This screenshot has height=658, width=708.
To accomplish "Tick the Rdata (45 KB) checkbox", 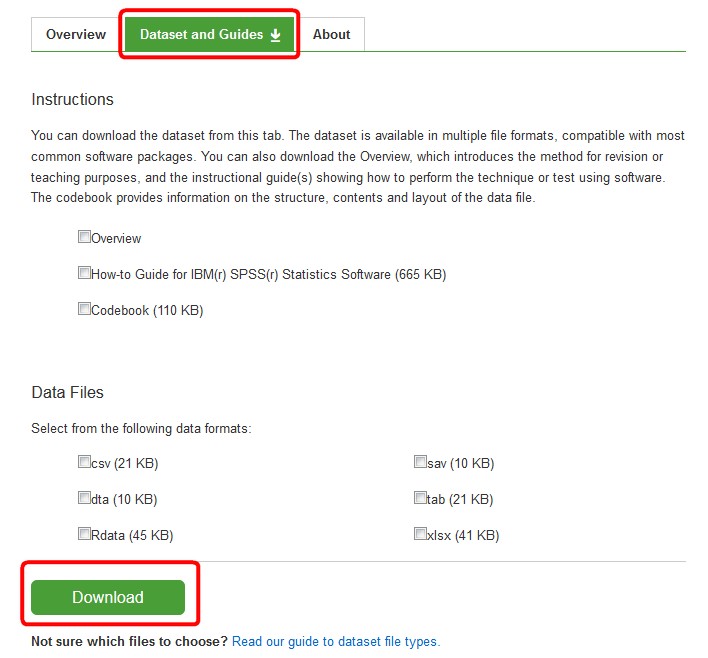I will [x=84, y=534].
